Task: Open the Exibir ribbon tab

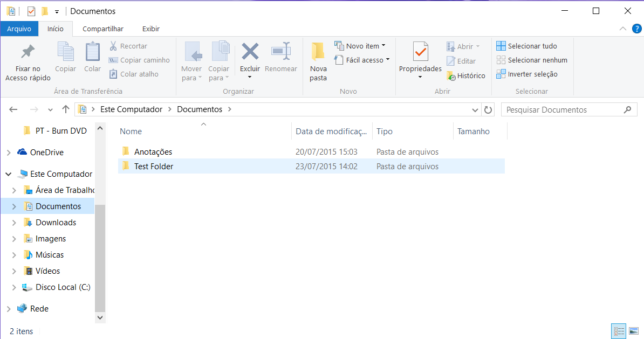Action: coord(150,29)
